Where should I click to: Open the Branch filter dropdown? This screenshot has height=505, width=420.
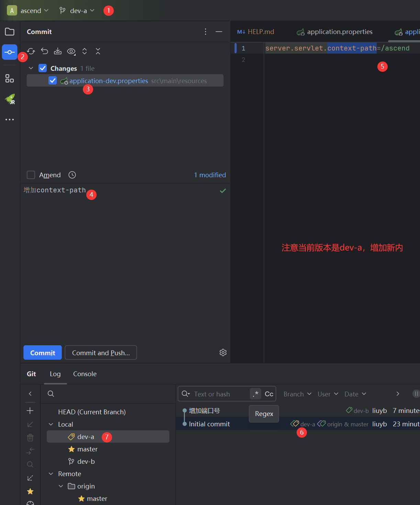[297, 394]
